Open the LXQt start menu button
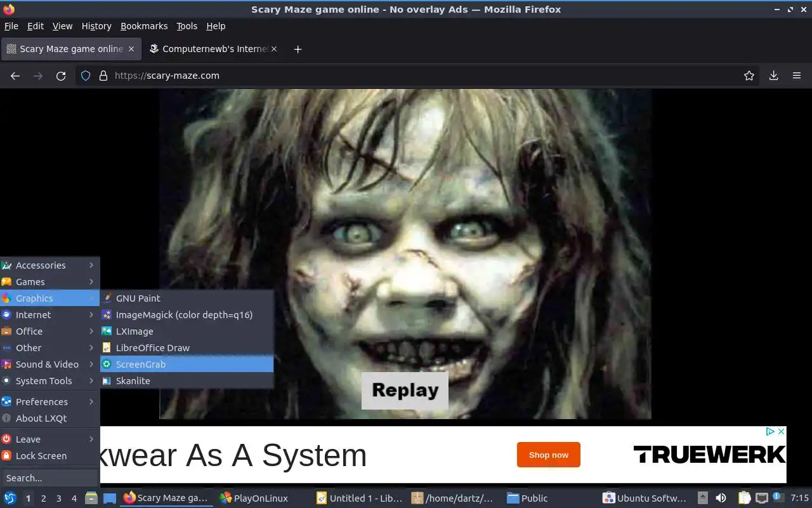The height and width of the screenshot is (508, 812). click(x=10, y=498)
